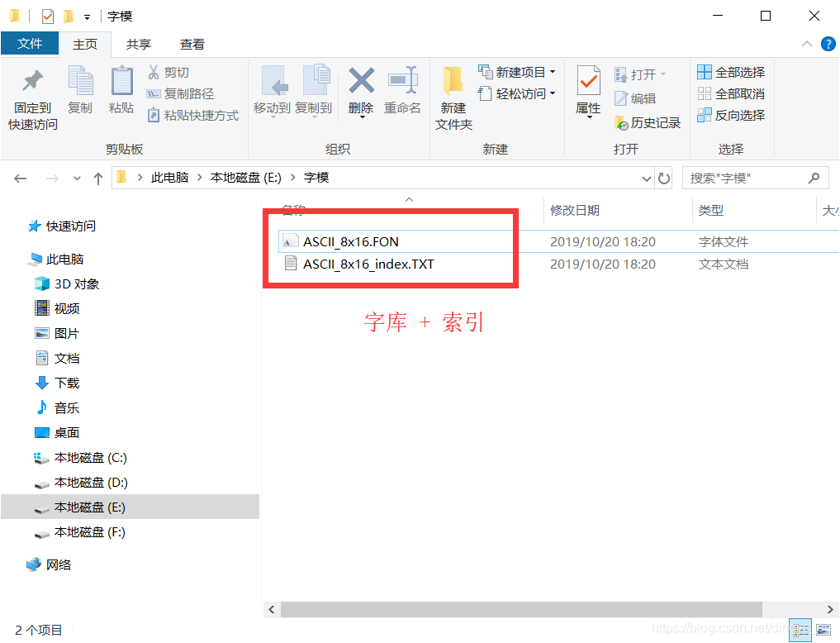Click 此电脑 in the address bar
This screenshot has width=840, height=643.
click(x=169, y=178)
